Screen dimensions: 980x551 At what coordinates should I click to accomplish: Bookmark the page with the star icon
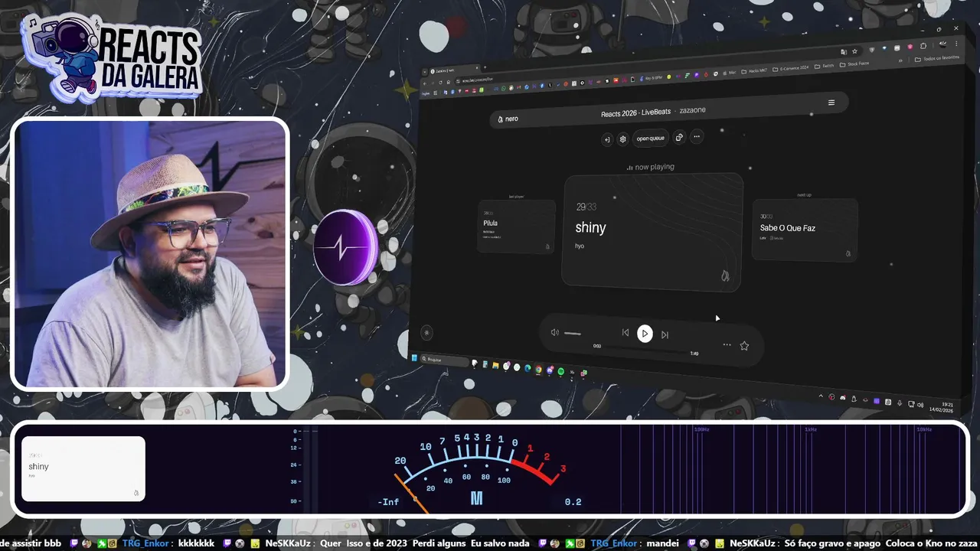(854, 51)
